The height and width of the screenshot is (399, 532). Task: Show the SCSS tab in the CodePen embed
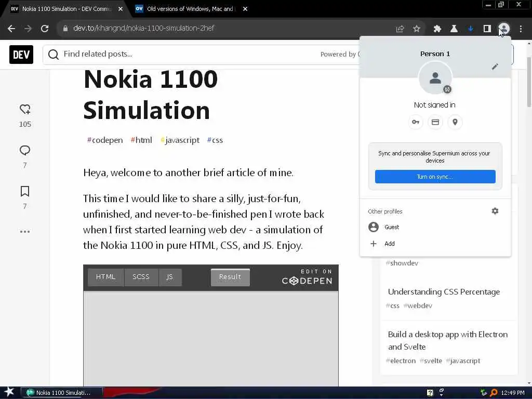click(141, 277)
